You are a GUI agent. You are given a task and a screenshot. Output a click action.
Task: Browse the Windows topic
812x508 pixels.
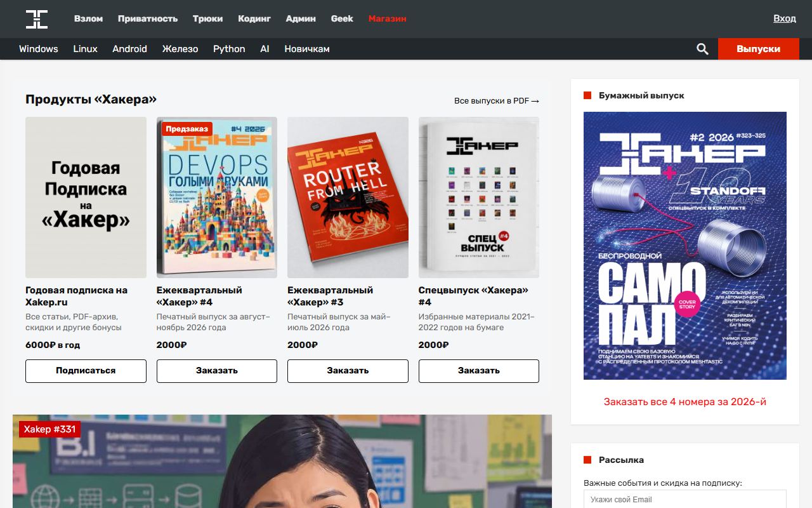39,49
